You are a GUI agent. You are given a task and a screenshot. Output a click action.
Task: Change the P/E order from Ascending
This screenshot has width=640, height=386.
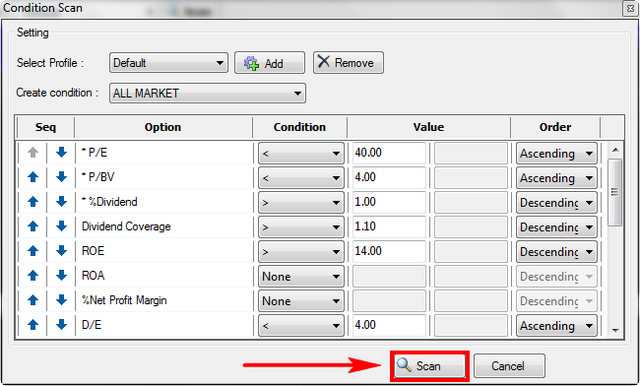click(557, 153)
